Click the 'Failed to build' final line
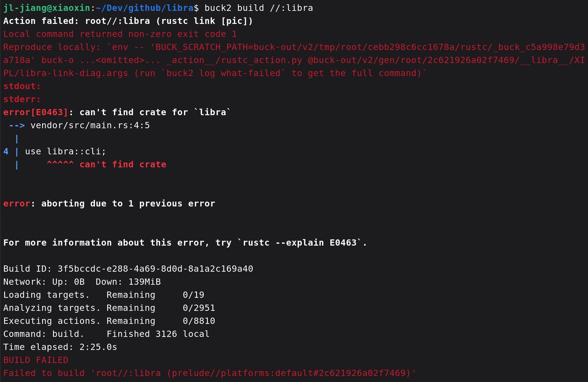The width and height of the screenshot is (588, 382). tap(209, 373)
